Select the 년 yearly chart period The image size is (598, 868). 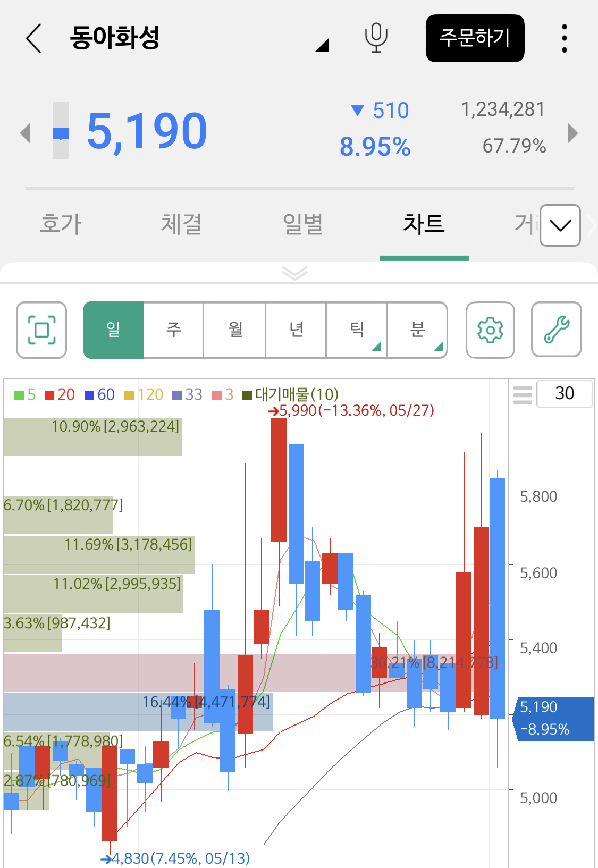pos(296,330)
